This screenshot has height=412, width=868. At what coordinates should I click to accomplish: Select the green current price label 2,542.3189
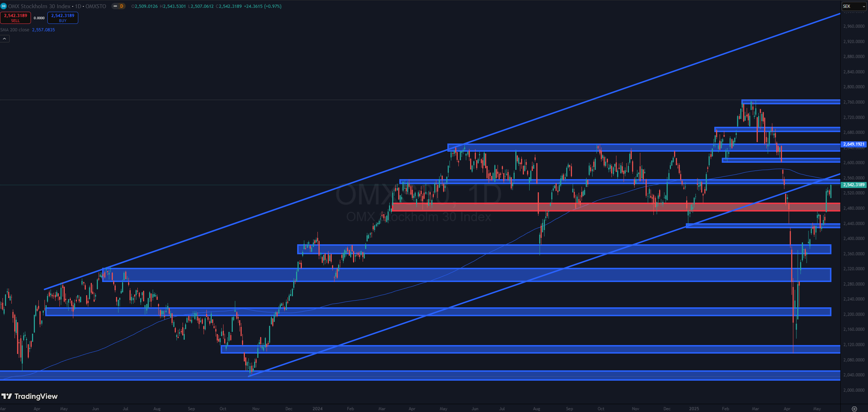point(853,185)
